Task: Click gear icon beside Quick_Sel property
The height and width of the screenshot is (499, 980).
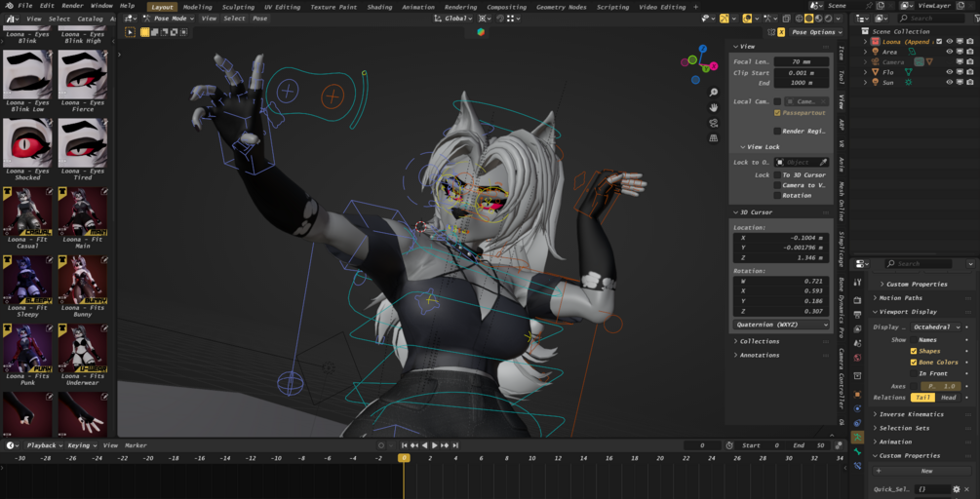Action: pos(956,489)
